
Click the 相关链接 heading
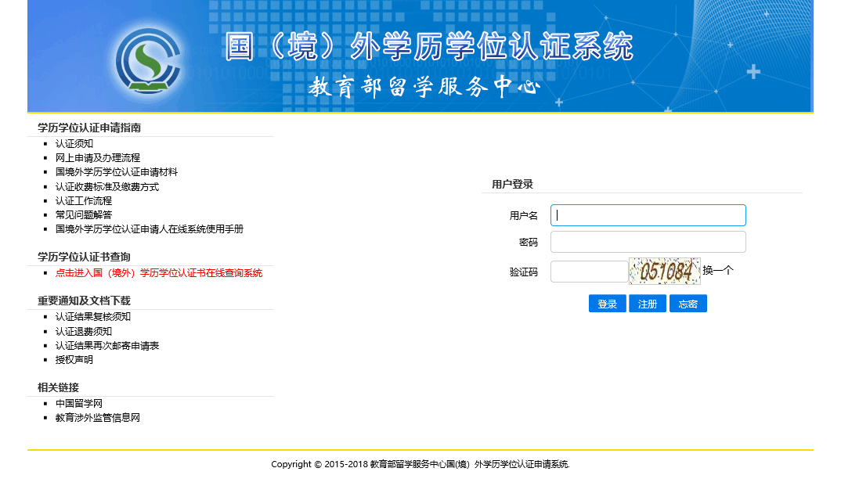pyautogui.click(x=58, y=387)
